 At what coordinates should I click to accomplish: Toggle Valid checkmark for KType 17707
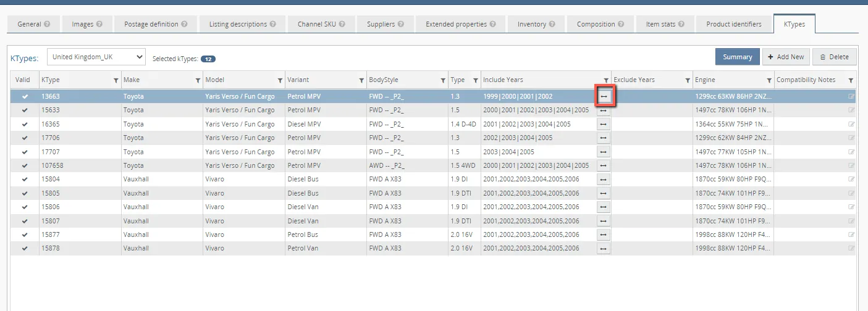25,152
